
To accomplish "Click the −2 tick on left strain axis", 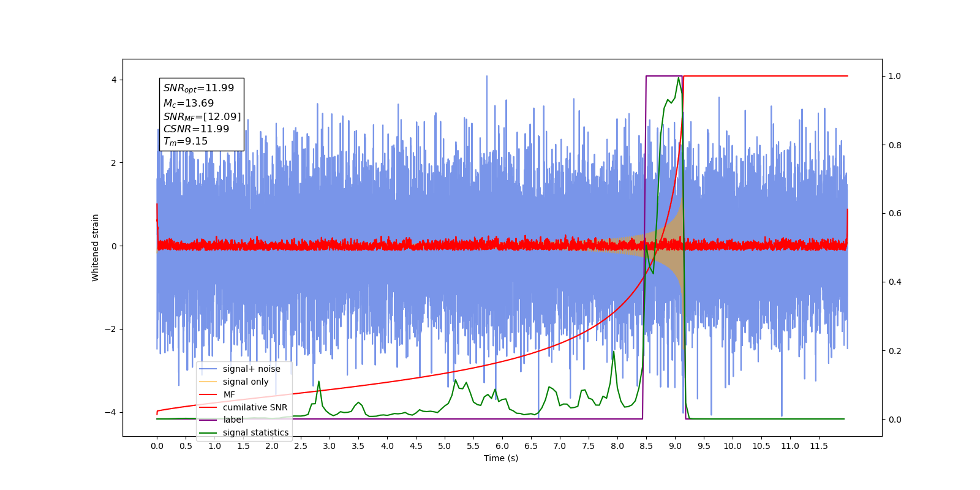I will [x=110, y=329].
